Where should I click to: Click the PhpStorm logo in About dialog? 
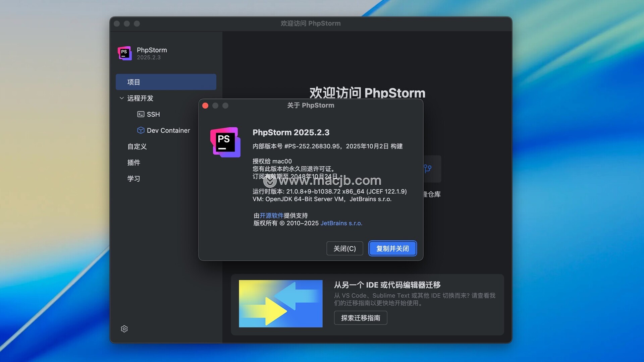click(225, 142)
